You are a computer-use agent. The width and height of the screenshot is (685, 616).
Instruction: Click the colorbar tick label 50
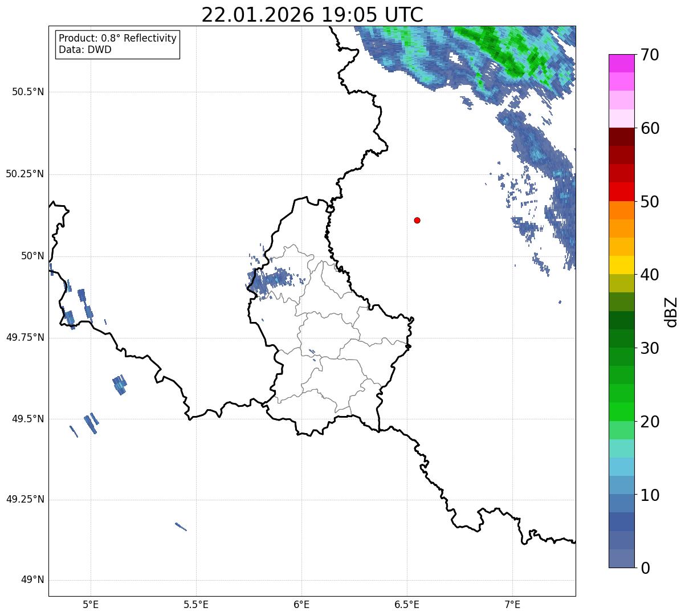(650, 202)
